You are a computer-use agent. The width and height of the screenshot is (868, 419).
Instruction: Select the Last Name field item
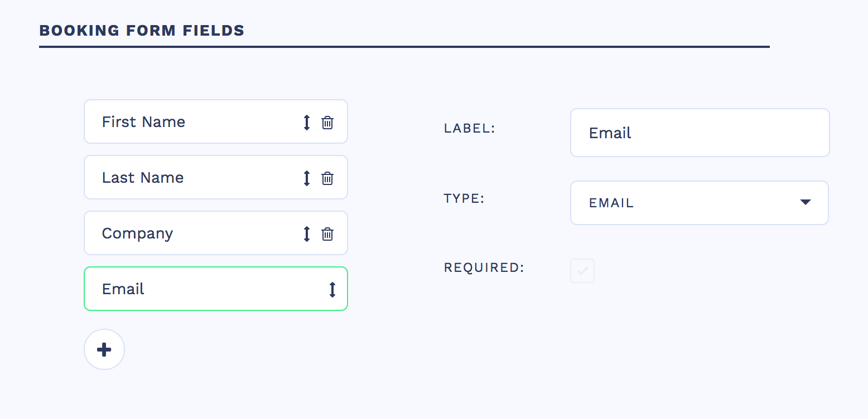coord(190,178)
